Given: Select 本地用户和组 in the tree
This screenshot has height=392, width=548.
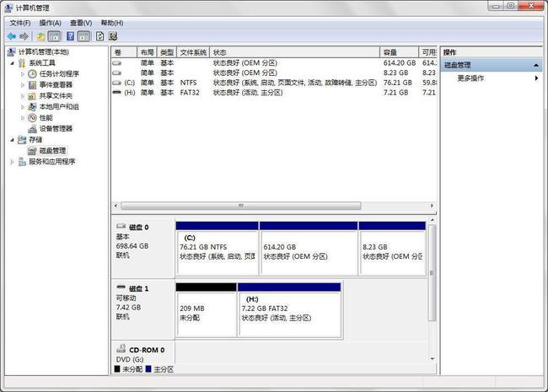Looking at the screenshot, I should (x=59, y=106).
